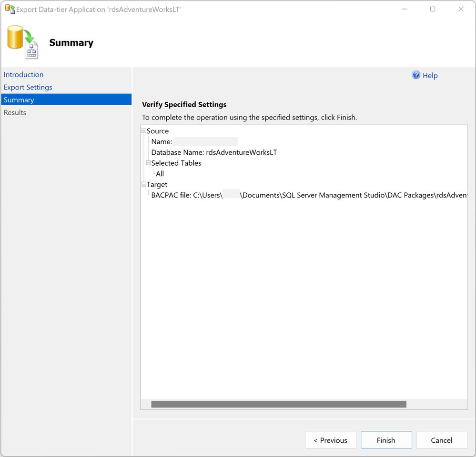Screen dimensions: 476x457
Task: Collapse the Source tree node
Action: [144, 131]
